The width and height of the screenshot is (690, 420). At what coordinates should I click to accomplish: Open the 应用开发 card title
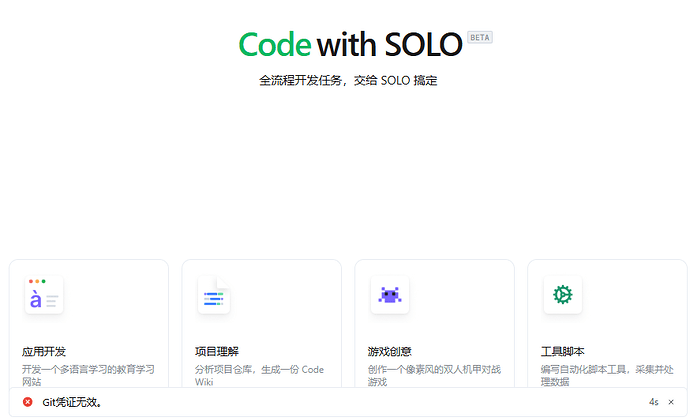(44, 351)
